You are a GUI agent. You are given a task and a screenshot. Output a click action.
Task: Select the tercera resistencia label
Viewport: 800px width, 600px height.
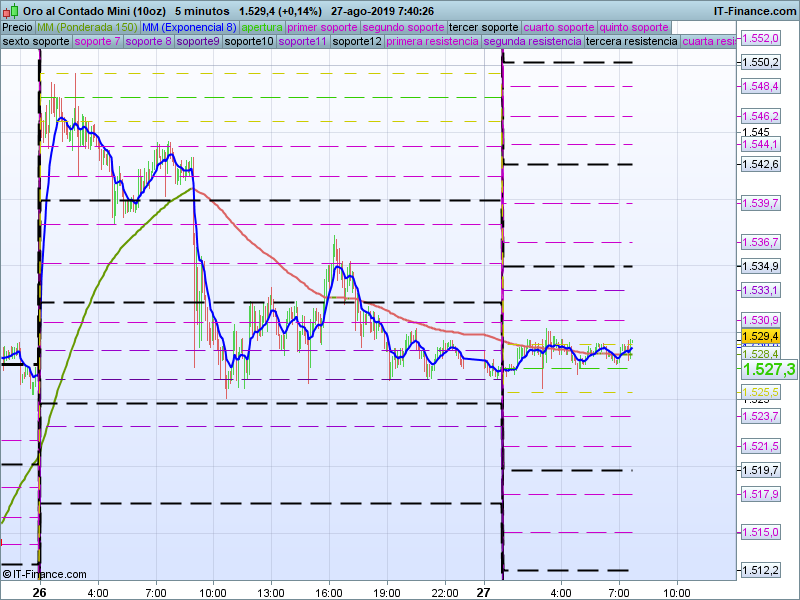pos(631,42)
